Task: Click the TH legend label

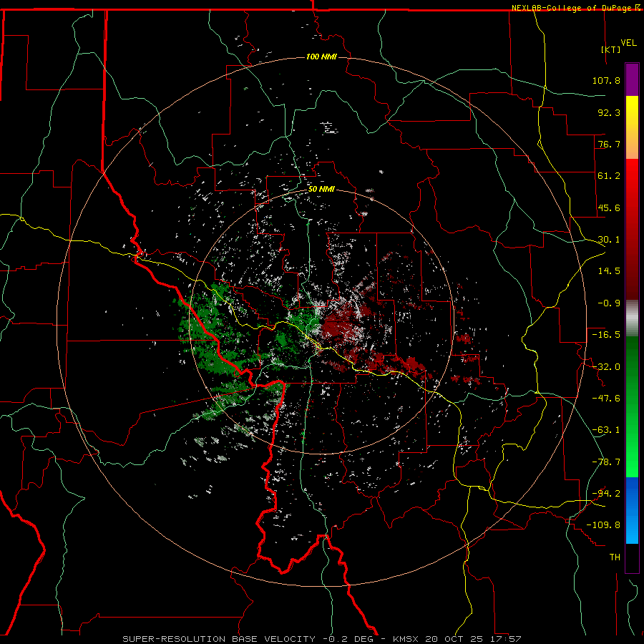Action: 615,557
